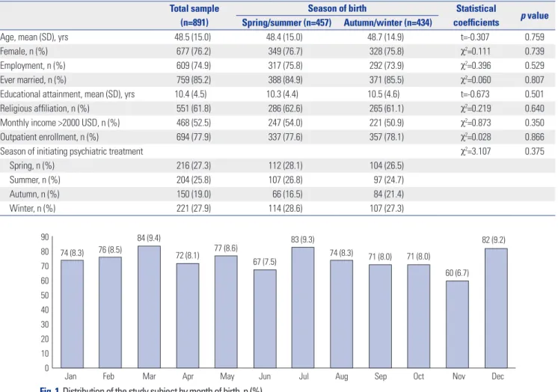Click the 'Winter, n (%)' sub-row label

coord(32,208)
